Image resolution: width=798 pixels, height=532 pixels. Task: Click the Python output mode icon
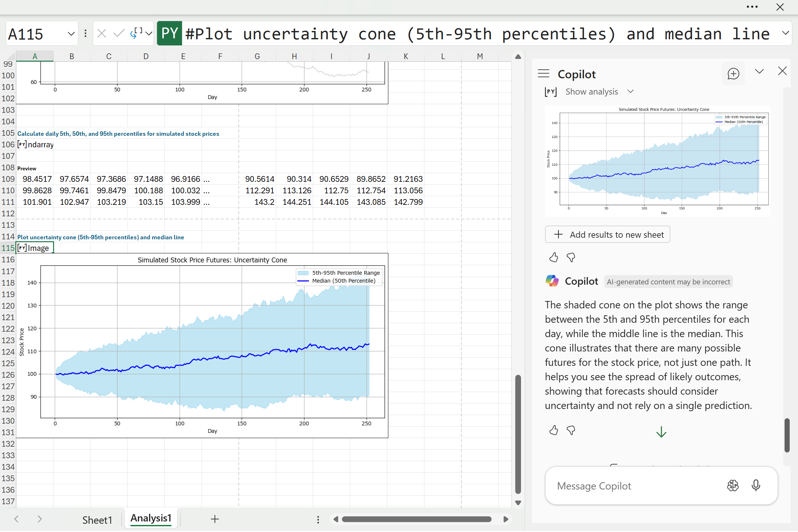point(136,33)
